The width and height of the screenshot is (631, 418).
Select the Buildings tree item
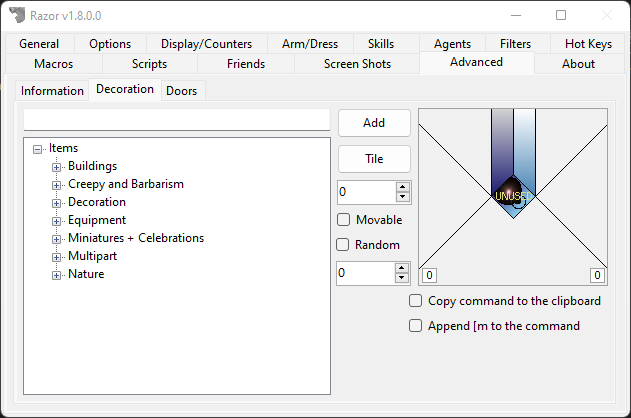click(x=92, y=166)
